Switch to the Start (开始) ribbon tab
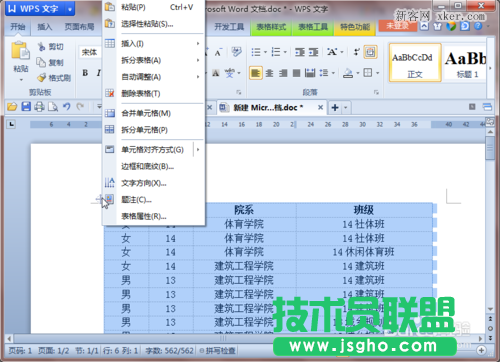Screen dimensions: 500x362 pyautogui.click(x=18, y=27)
